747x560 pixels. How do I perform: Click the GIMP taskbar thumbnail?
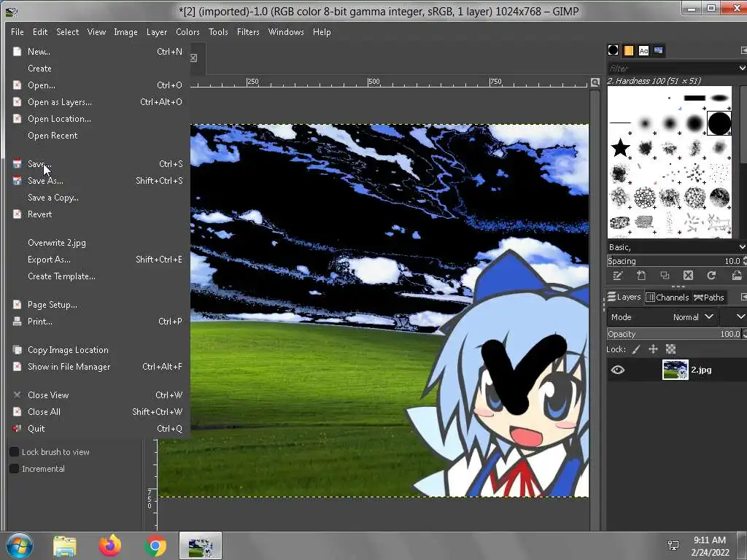pyautogui.click(x=201, y=545)
